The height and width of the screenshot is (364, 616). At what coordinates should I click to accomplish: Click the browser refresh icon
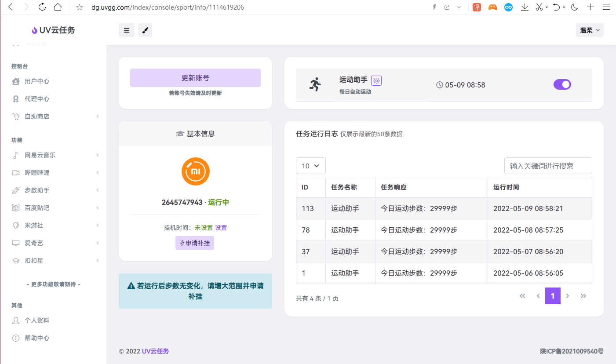[x=42, y=7]
